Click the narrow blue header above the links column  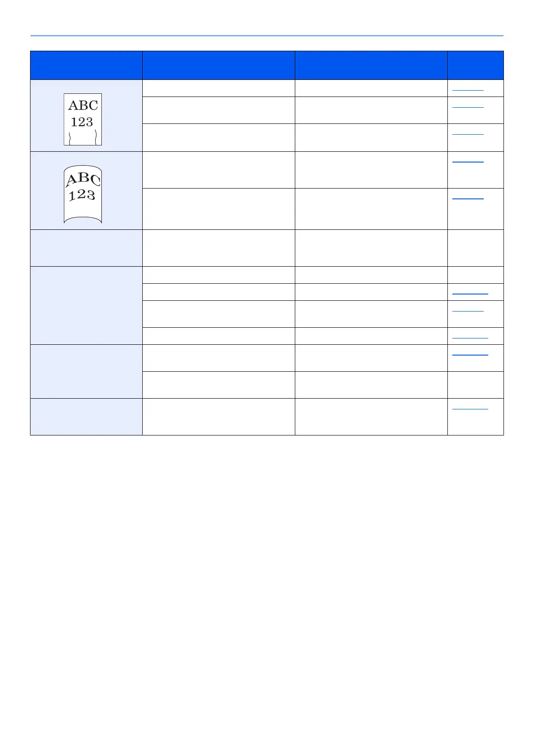point(475,65)
